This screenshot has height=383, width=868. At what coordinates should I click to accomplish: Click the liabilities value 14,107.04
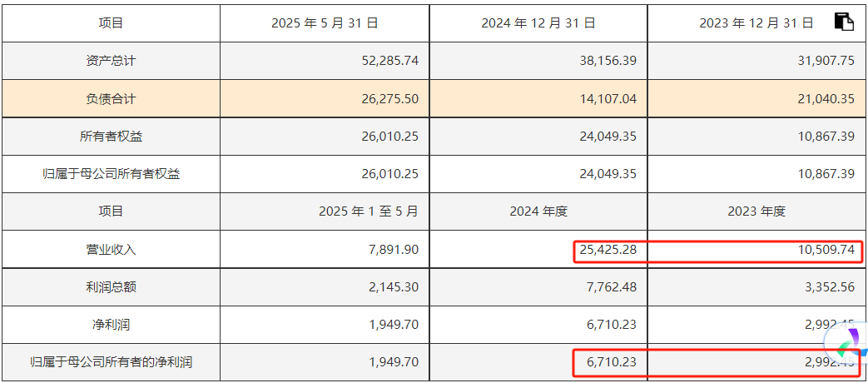pyautogui.click(x=608, y=98)
